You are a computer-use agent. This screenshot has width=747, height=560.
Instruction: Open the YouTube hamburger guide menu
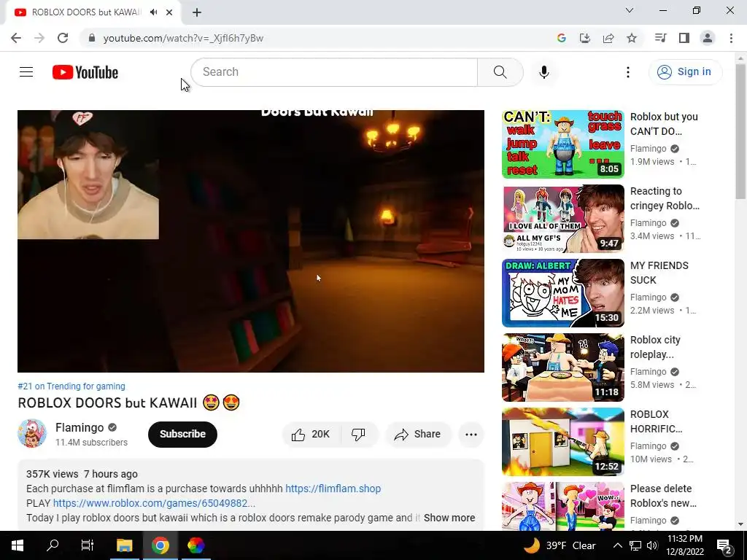click(x=26, y=72)
